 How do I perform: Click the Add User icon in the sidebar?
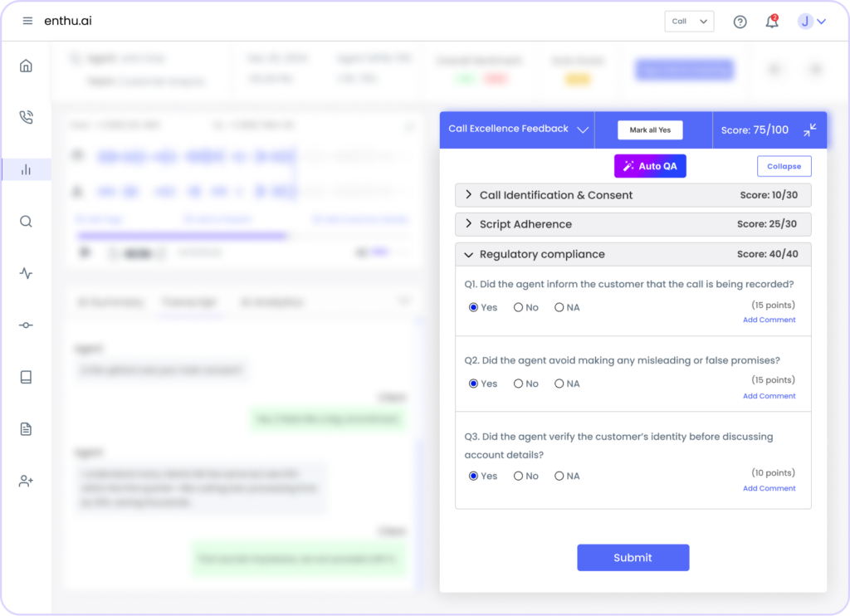(27, 480)
